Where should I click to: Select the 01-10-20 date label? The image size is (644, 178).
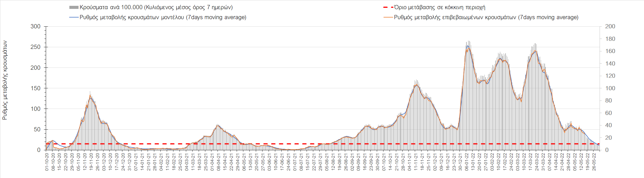(47, 162)
